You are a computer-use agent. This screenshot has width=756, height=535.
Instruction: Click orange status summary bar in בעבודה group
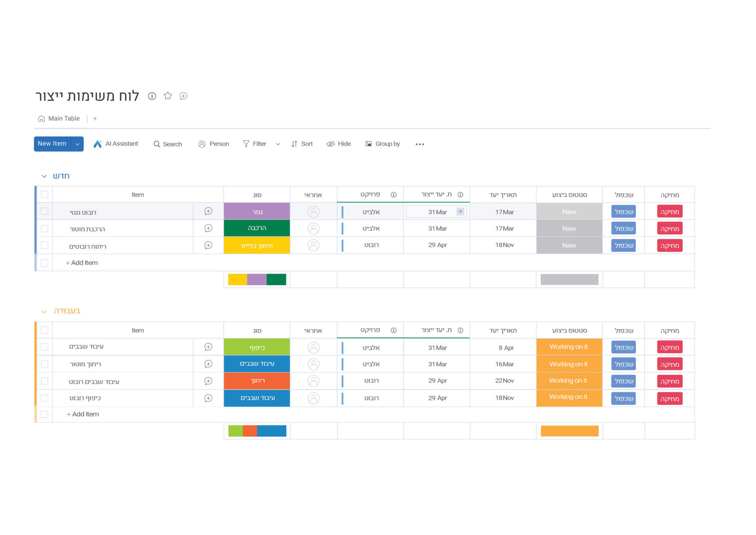tap(570, 431)
